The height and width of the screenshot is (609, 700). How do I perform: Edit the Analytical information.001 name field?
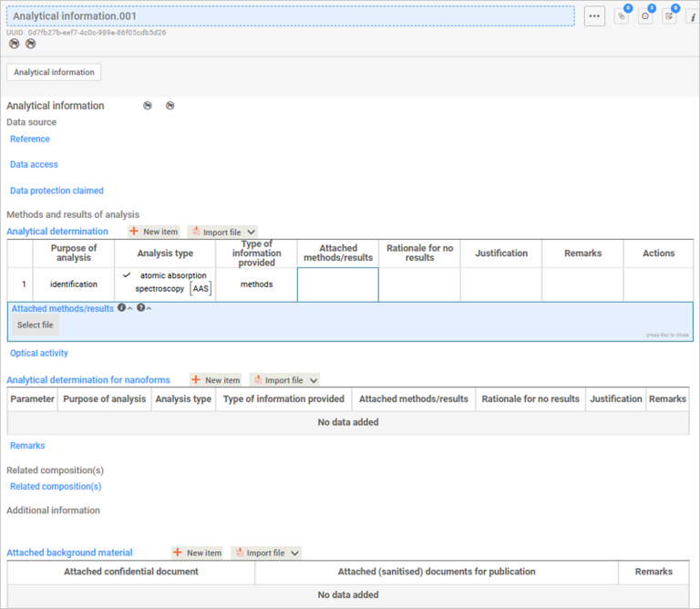click(x=290, y=16)
